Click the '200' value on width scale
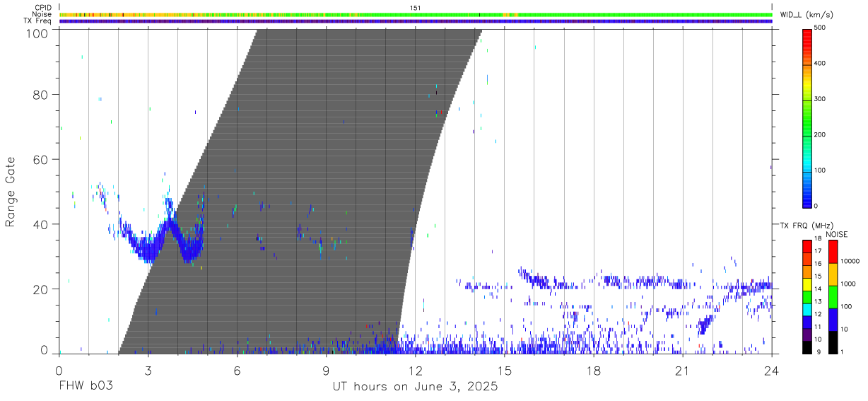This screenshot has height=401, width=868. [820, 135]
